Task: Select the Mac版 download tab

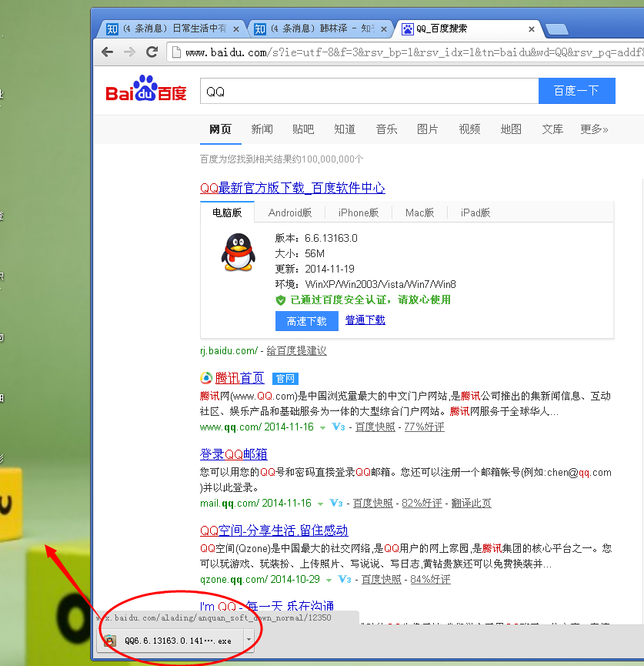Action: [x=419, y=213]
